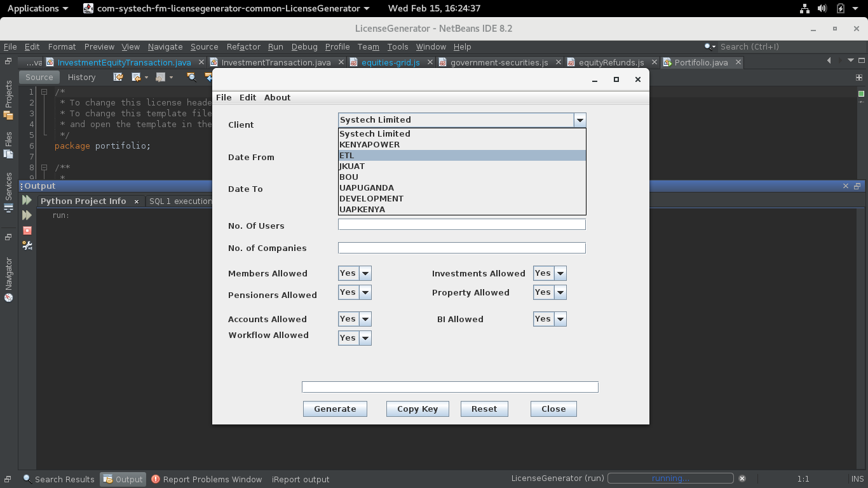Open the Services panel icon in sidebar
Viewport: 868px width, 488px height.
pos(8,207)
